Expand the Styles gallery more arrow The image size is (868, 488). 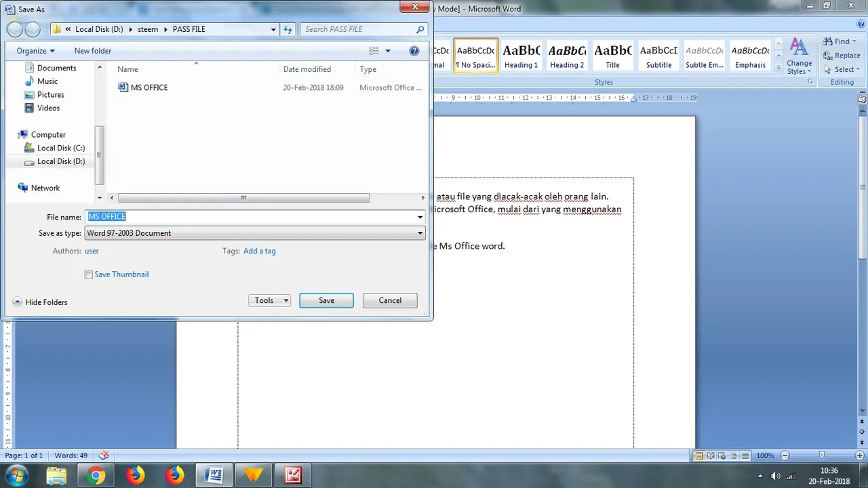(x=777, y=67)
